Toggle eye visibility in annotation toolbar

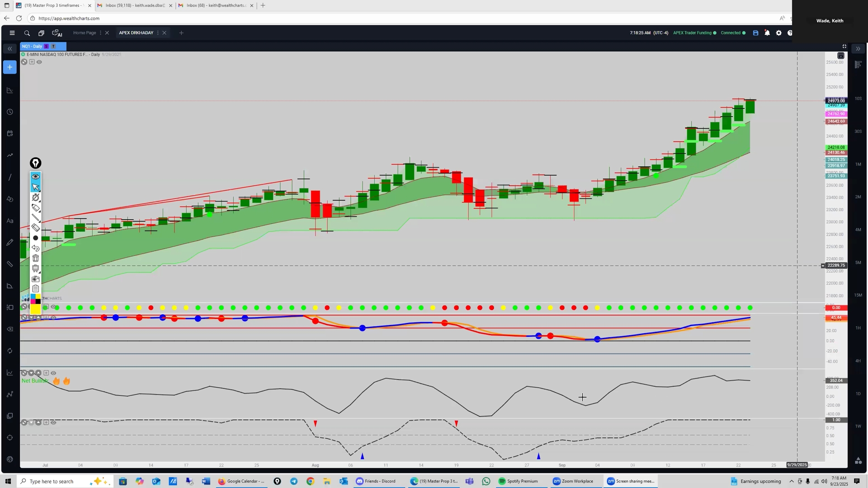coord(35,176)
